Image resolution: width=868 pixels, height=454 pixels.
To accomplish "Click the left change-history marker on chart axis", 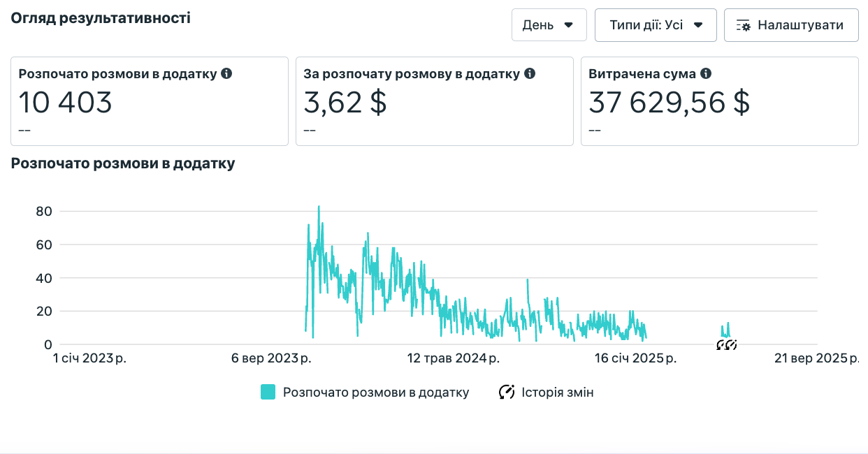I will [722, 344].
